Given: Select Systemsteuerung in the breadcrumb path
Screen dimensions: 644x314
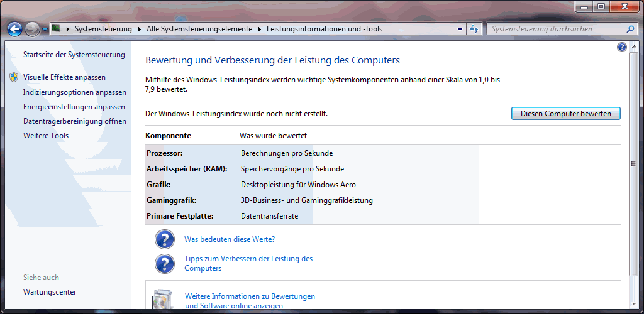Looking at the screenshot, I should pyautogui.click(x=103, y=29).
